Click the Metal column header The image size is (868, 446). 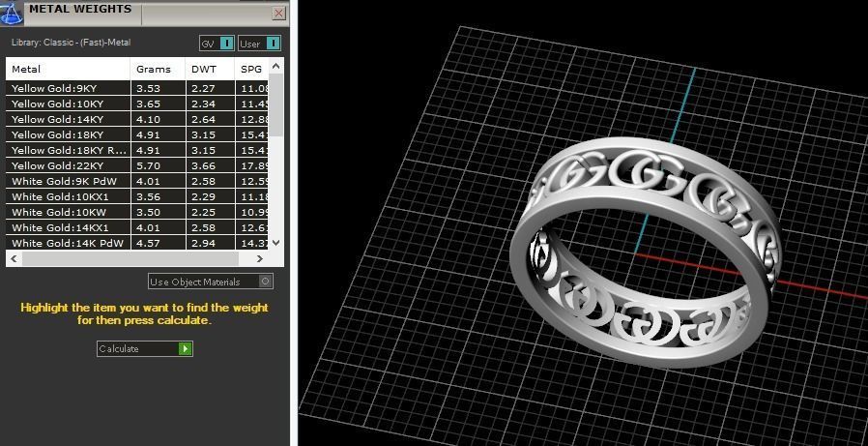[68, 70]
